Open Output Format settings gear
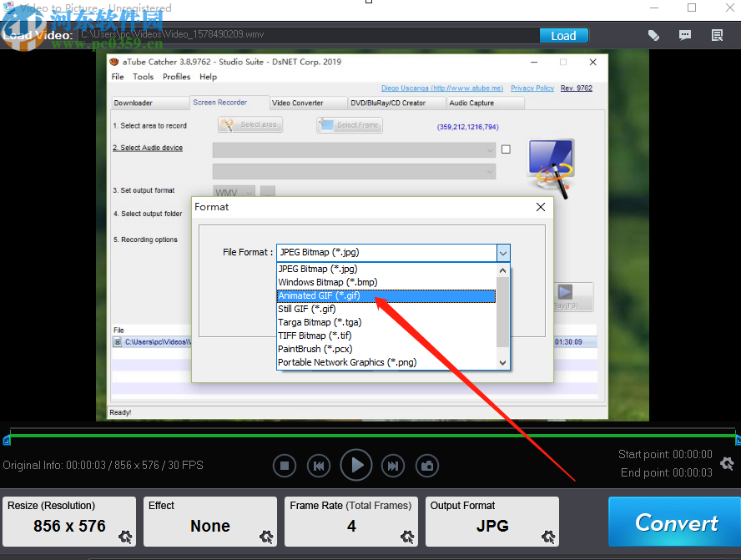 (x=547, y=537)
